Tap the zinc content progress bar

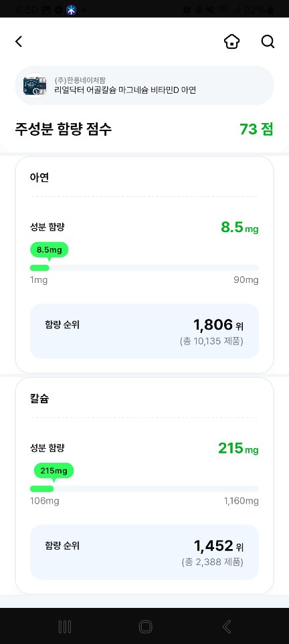coord(144,267)
